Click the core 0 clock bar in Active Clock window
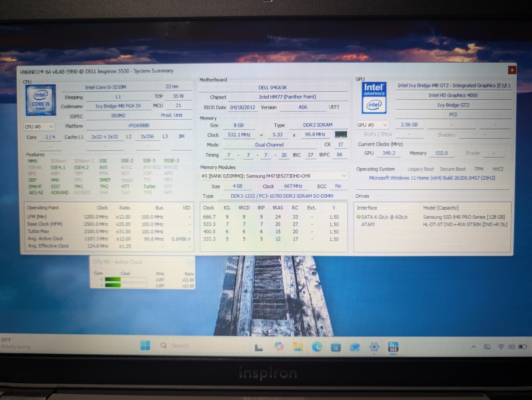This screenshot has width=532, height=400. 126,279
